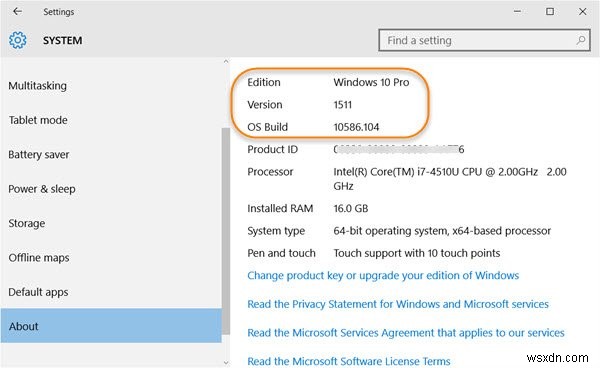Screen dimensions: 600x368
Task: Click the sidebar scroll down arrow
Action: (226, 362)
